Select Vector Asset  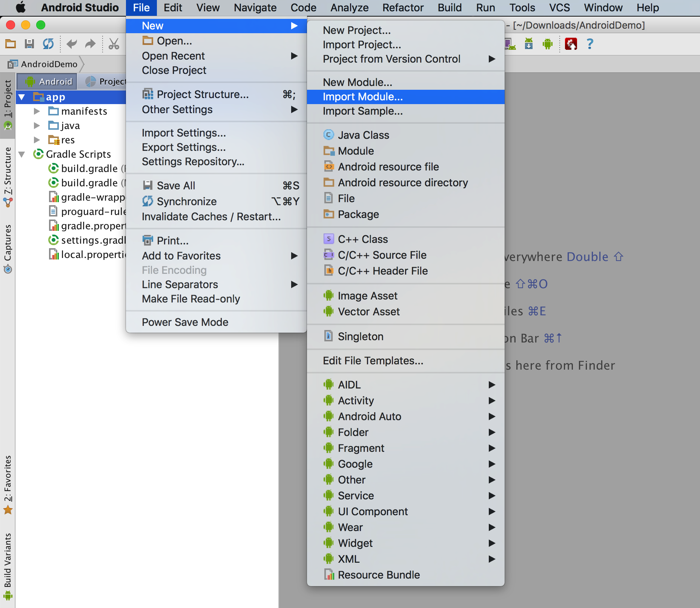click(406, 312)
